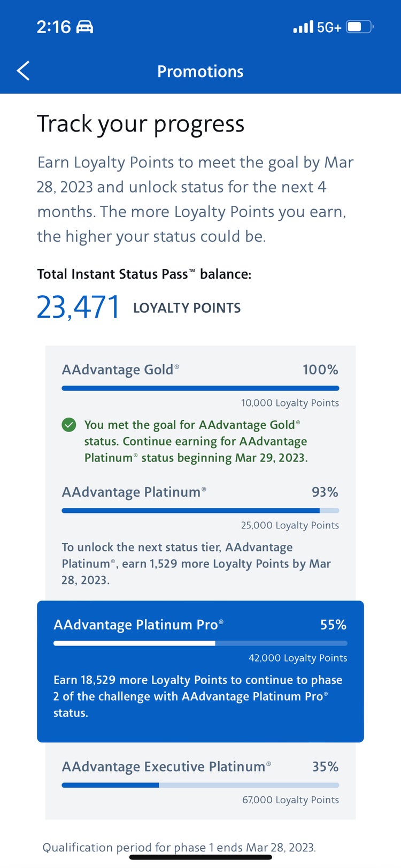This screenshot has height=868, width=401.
Task: Tap the Track your progress heading
Action: pos(141,124)
